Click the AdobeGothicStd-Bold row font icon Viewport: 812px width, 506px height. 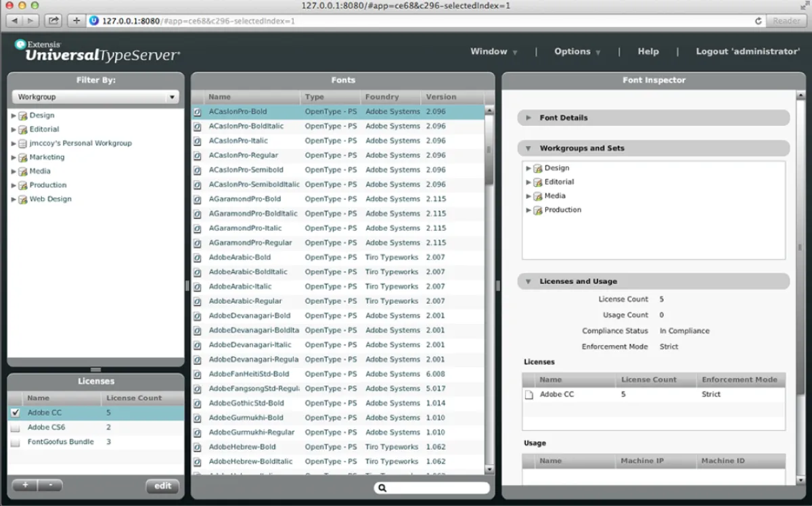(198, 403)
